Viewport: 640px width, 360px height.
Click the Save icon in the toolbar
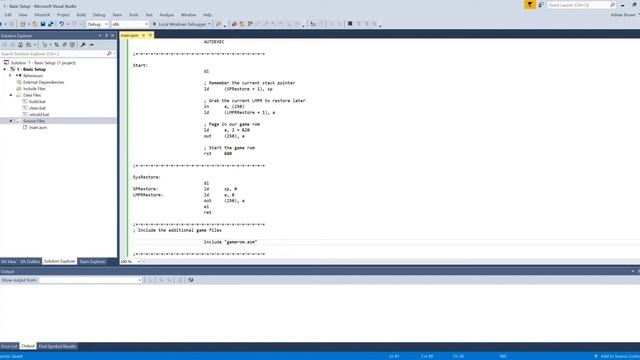point(43,24)
